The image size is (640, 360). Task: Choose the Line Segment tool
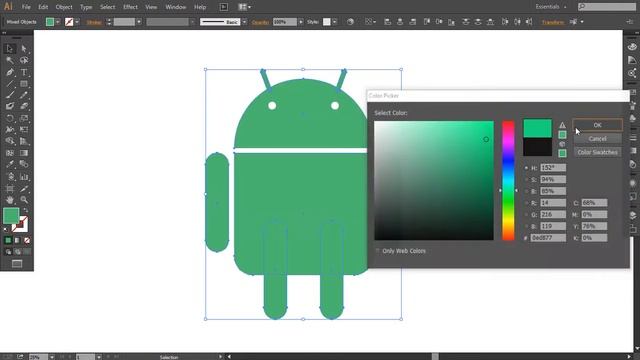[10, 84]
